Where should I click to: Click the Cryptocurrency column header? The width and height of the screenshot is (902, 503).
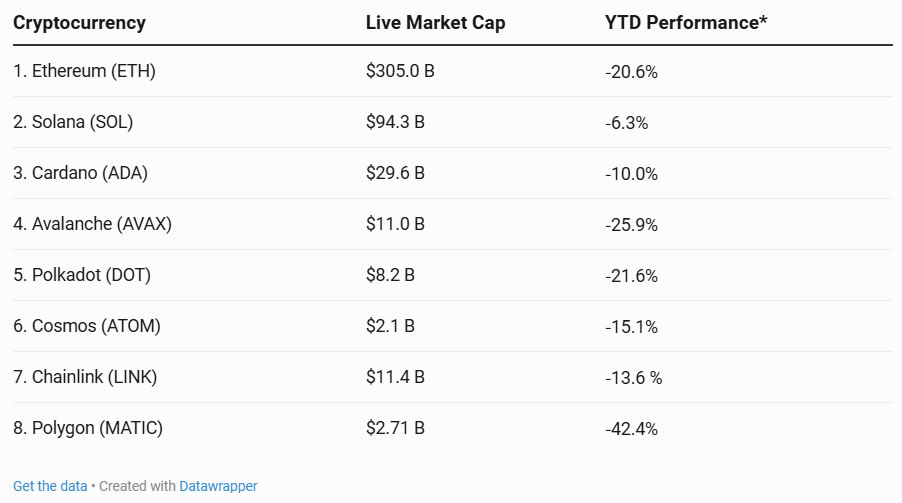(79, 23)
